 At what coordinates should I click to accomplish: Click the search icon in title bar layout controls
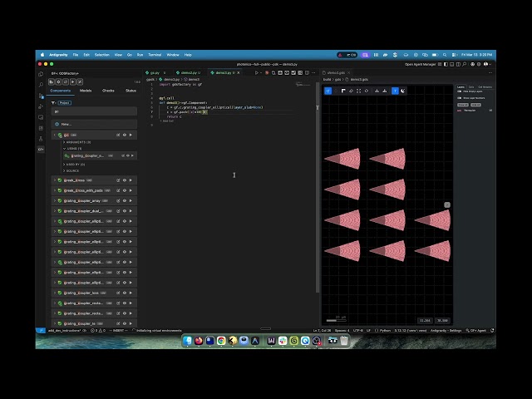point(465,64)
